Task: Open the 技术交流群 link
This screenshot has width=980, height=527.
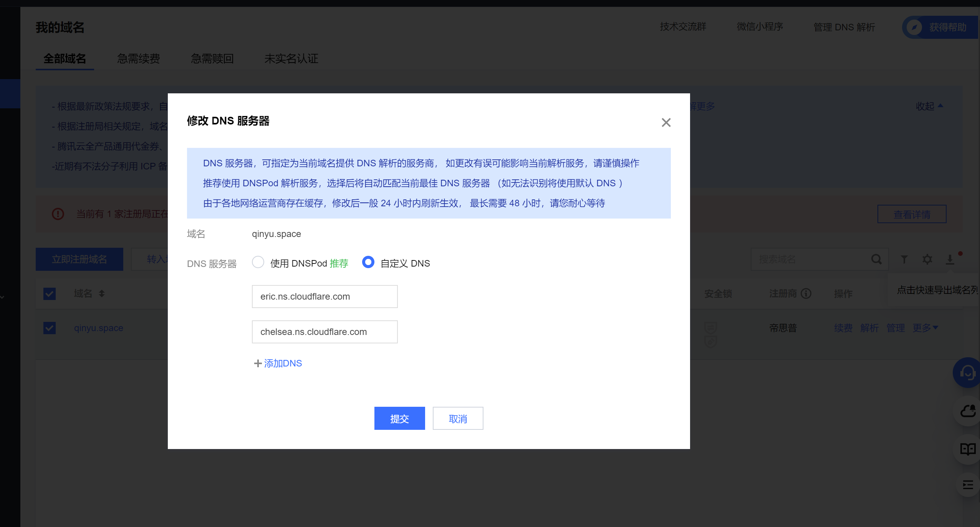Action: 683,27
